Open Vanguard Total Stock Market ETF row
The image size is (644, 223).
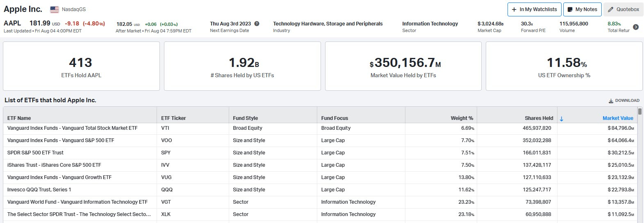pyautogui.click(x=73, y=128)
